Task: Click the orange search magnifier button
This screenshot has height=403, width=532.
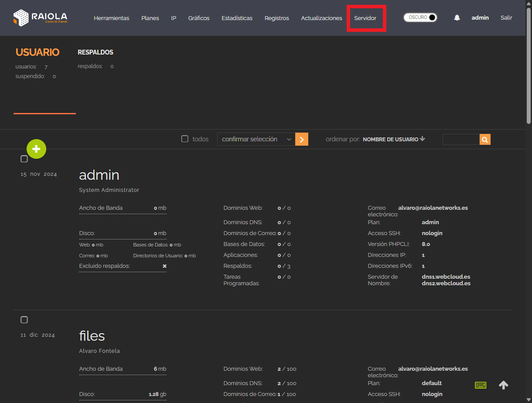Action: pyautogui.click(x=485, y=140)
